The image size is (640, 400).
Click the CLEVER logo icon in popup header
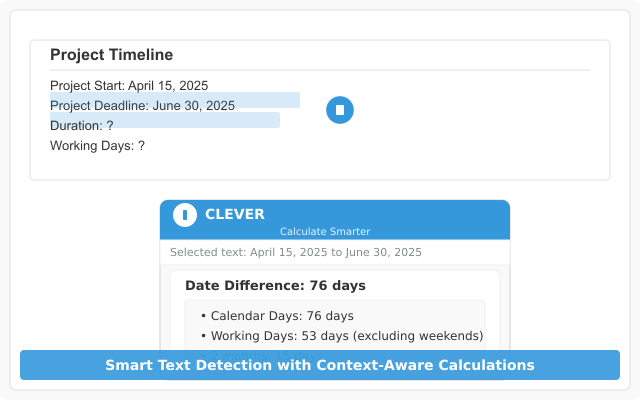(x=185, y=215)
